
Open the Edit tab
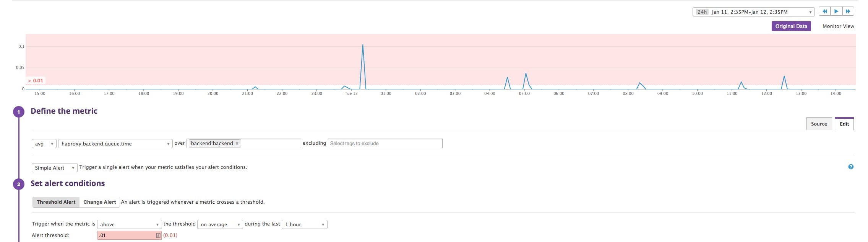pos(844,124)
